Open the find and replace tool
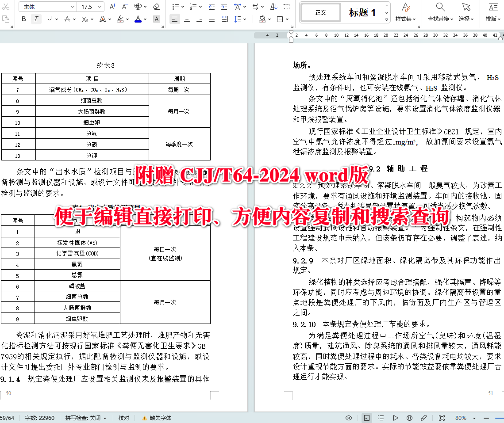This screenshot has width=504, height=423. [440, 13]
